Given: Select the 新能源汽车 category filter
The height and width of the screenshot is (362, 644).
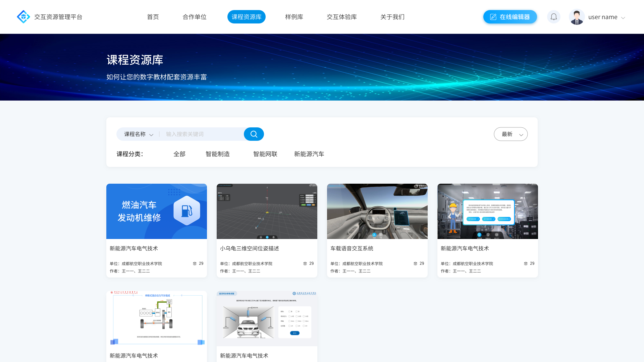Looking at the screenshot, I should [309, 154].
